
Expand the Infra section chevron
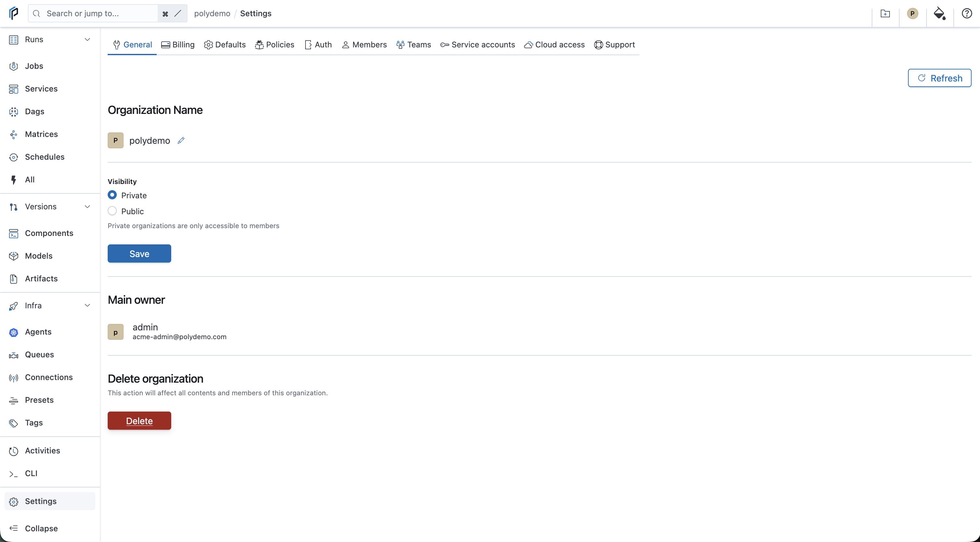point(88,306)
